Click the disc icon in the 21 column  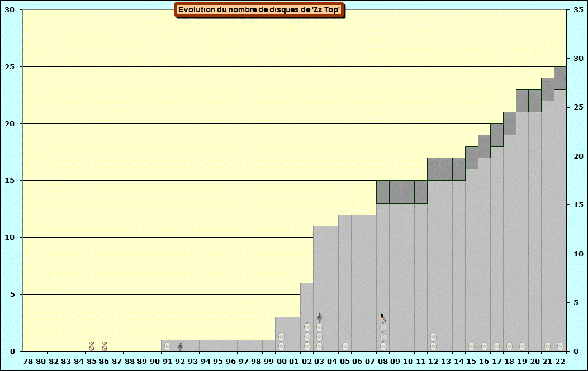click(547, 346)
